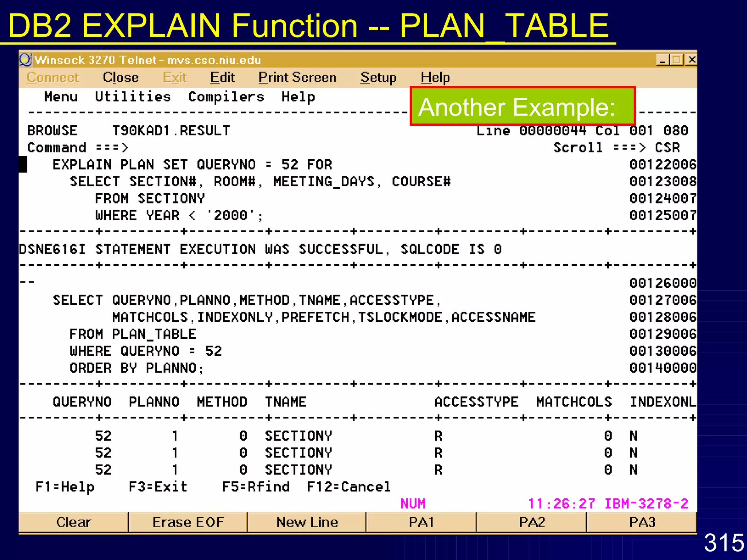
Task: Click the MATCHCOLS column header
Action: tap(574, 402)
